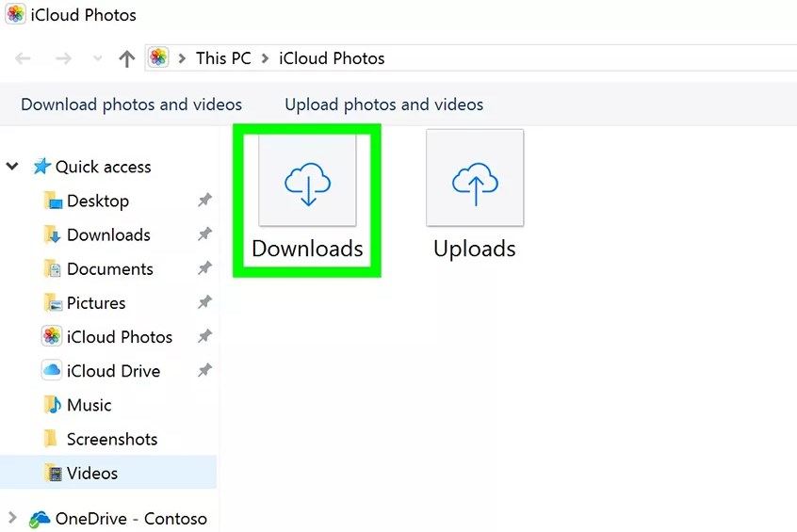
Task: Click the iCloud Drive cloud icon in sidebar
Action: click(52, 370)
